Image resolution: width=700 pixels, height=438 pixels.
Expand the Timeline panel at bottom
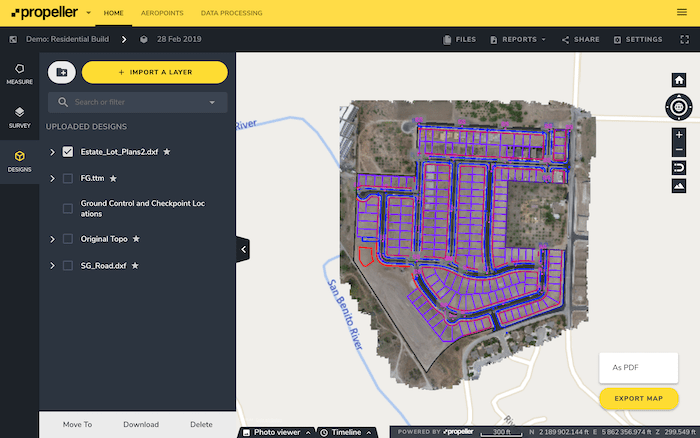[346, 432]
